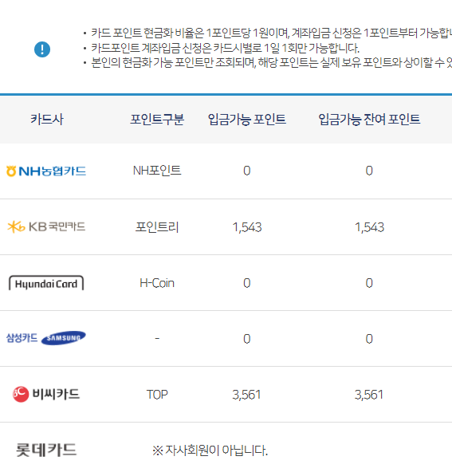Select the NH농협카드 logo
452x476 pixels.
[46, 171]
